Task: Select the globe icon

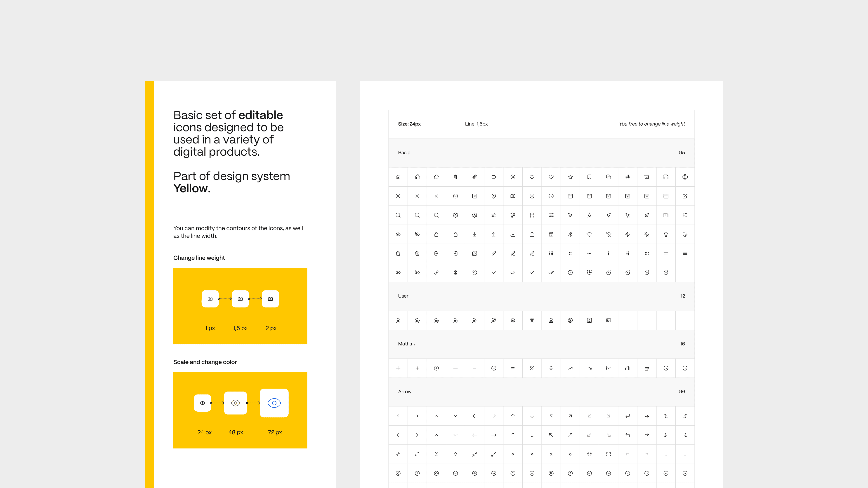Action: point(685,177)
